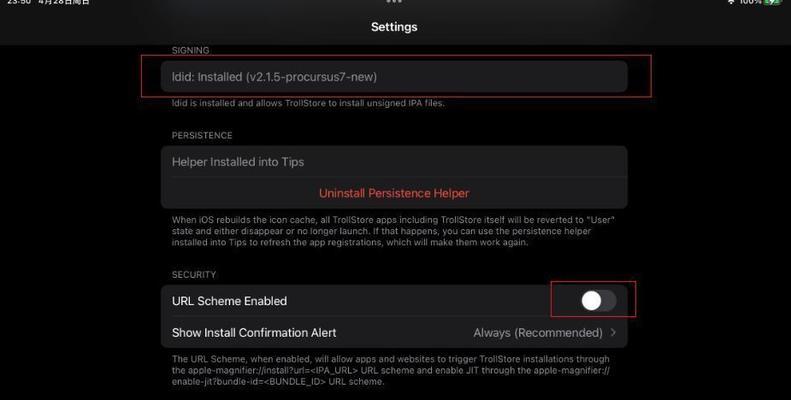
Task: Click the URL Scheme Enabled label
Action: 230,301
